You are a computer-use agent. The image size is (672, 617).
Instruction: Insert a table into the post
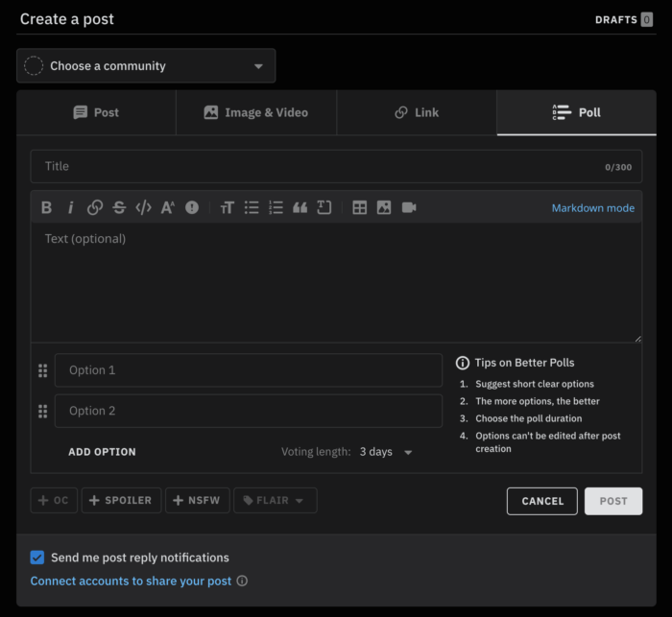pos(360,207)
